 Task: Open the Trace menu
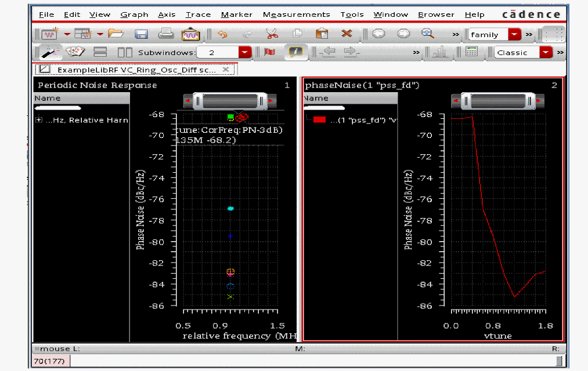point(197,14)
